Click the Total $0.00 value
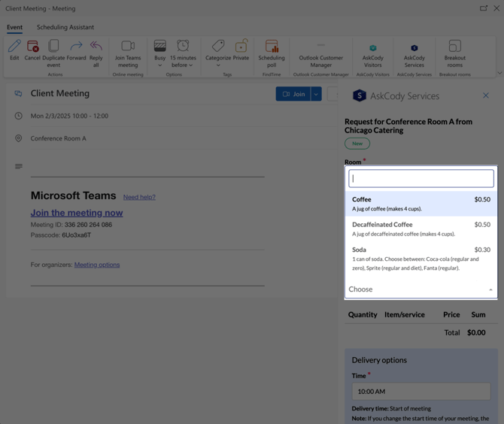504x424 pixels. [x=476, y=333]
